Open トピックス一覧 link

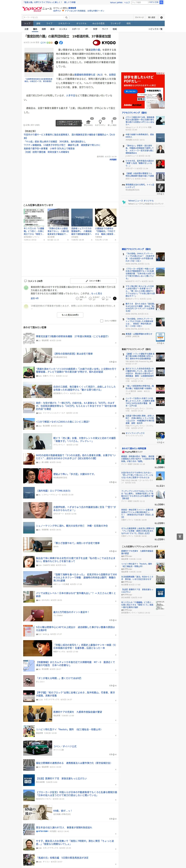[155, 29]
